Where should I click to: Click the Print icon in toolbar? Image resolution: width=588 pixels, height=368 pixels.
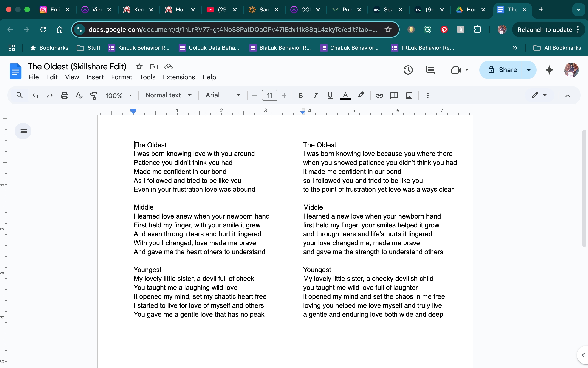coord(65,95)
